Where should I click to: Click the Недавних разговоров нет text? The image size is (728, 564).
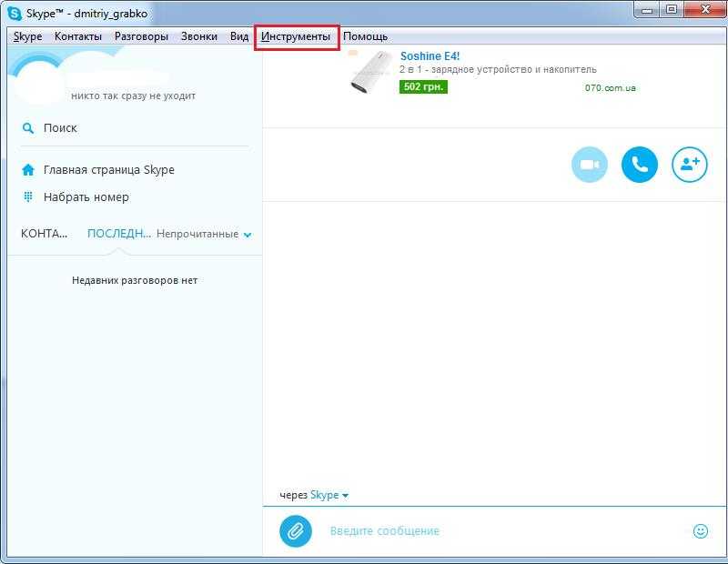pos(135,280)
